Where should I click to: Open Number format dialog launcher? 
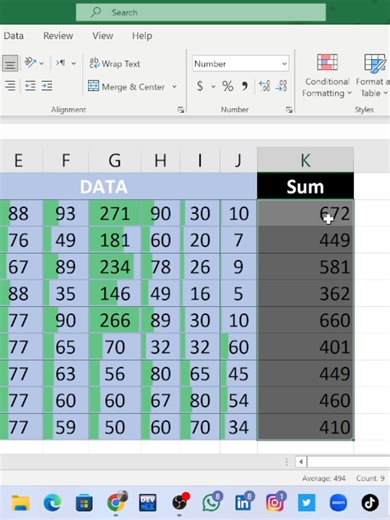coord(289,110)
